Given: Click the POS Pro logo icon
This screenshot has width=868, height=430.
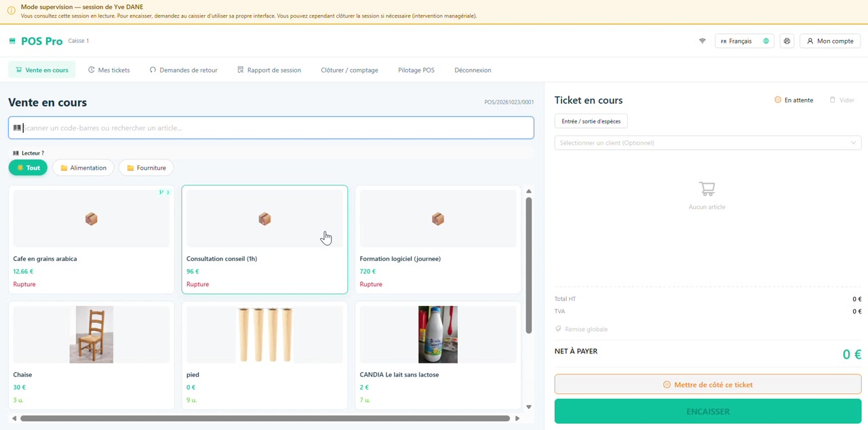Looking at the screenshot, I should coord(12,41).
